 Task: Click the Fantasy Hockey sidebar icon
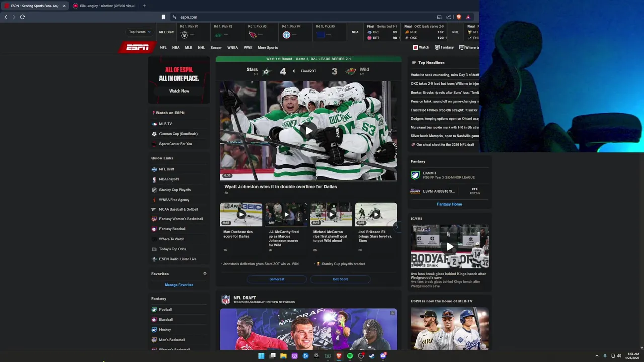click(154, 330)
